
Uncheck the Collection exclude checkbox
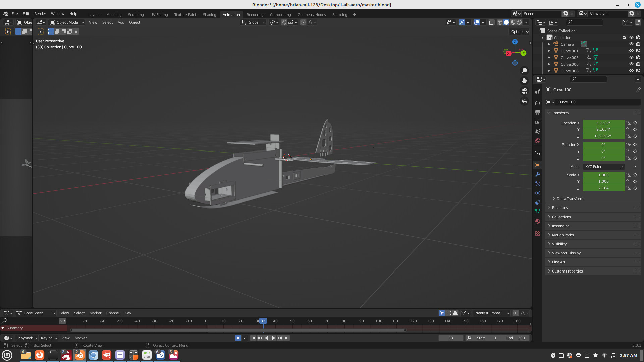pyautogui.click(x=625, y=37)
